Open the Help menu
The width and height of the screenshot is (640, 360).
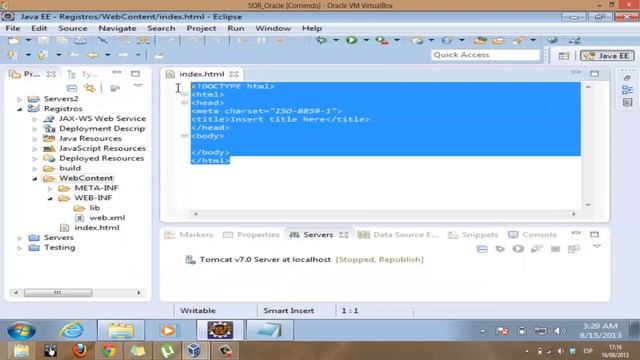coord(312,28)
